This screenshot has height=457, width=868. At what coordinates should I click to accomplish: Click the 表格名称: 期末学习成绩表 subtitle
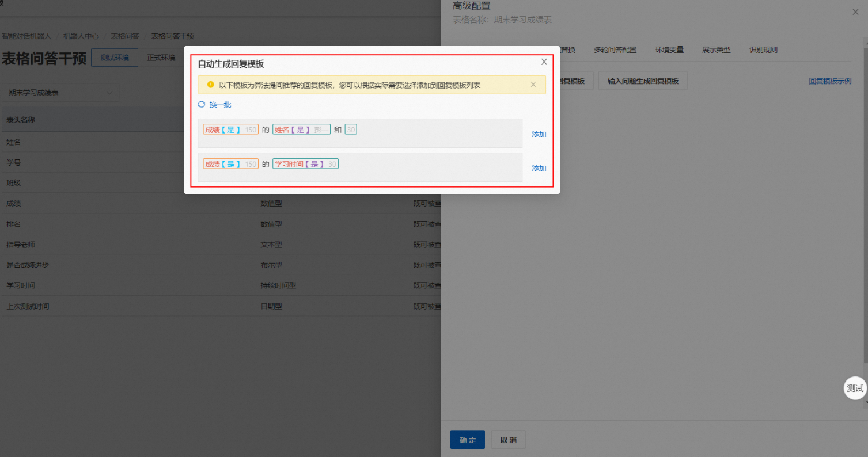point(502,20)
